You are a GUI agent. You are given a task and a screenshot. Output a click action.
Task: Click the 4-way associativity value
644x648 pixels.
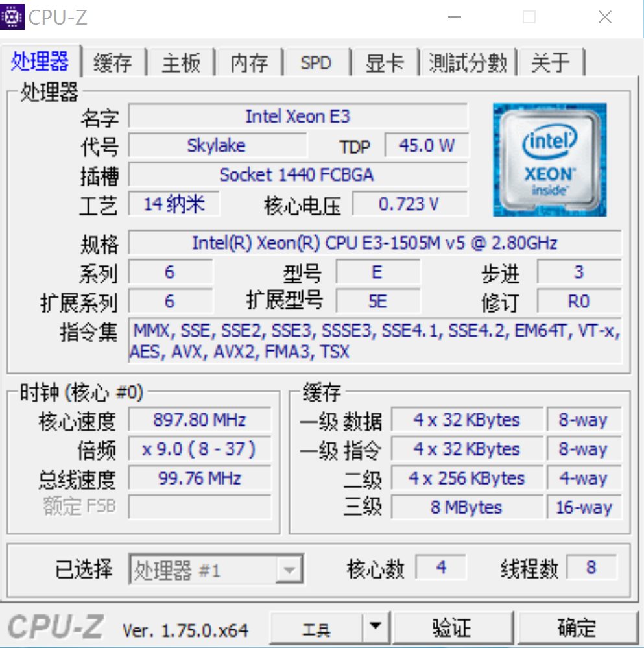click(584, 478)
